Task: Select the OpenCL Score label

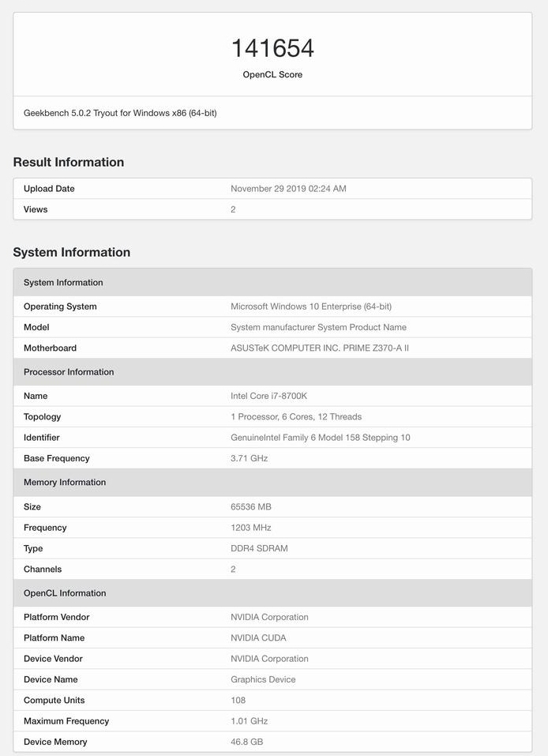Action: (x=272, y=75)
